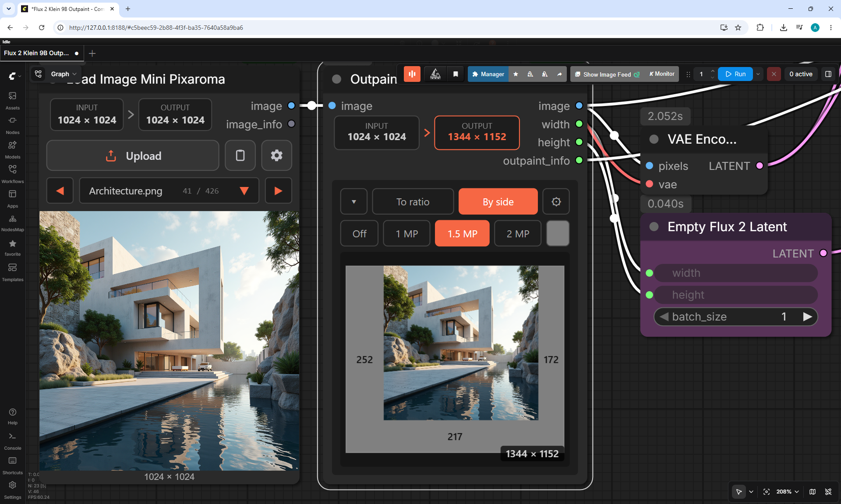Open outpaint gear settings beside By side
841x504 pixels.
(x=556, y=201)
